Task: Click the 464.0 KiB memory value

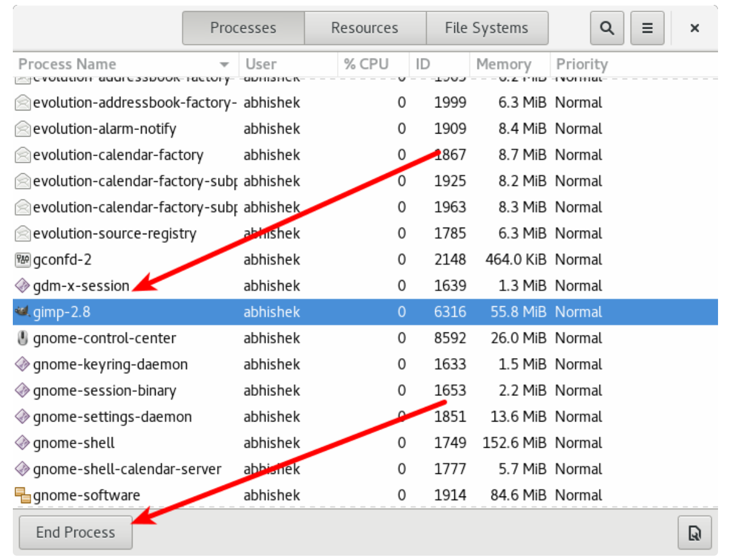Action: coord(516,260)
